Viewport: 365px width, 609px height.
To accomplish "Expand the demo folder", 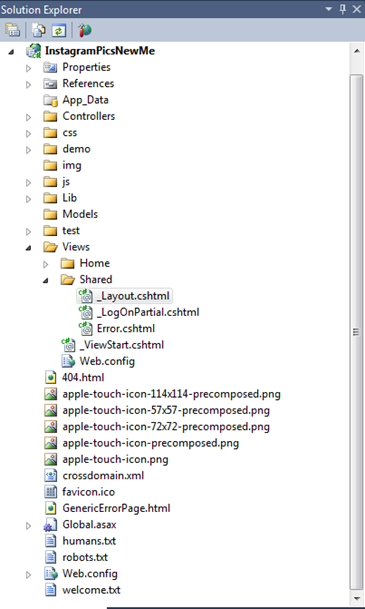I will pyautogui.click(x=28, y=150).
